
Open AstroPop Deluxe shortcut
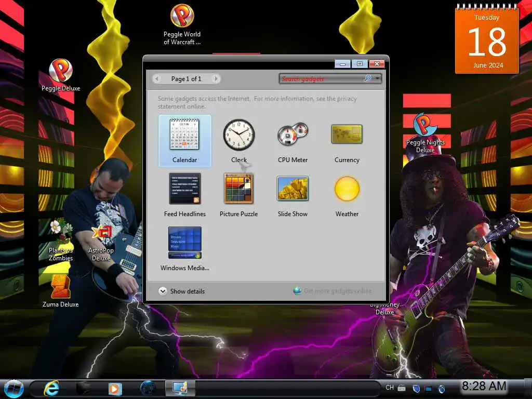tap(101, 242)
